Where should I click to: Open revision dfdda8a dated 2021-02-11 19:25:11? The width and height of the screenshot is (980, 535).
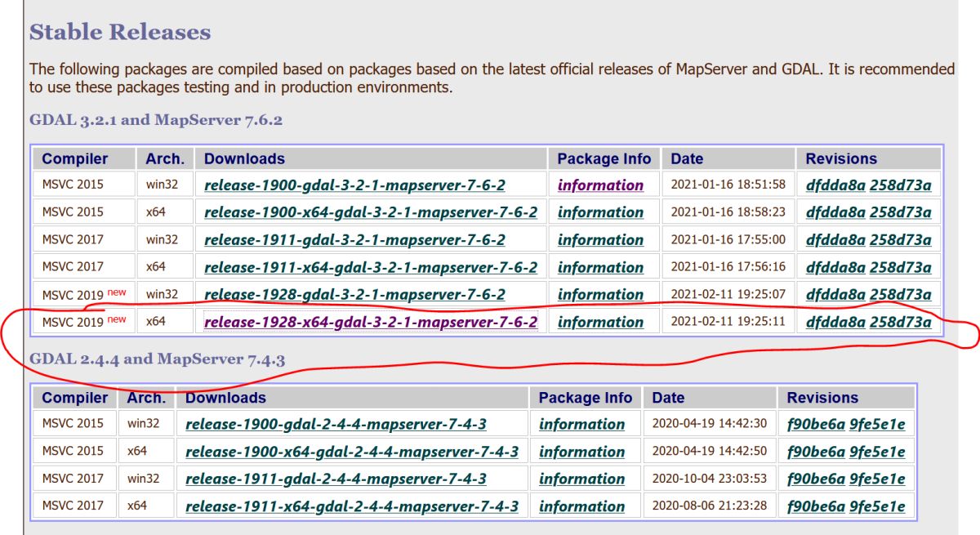[835, 322]
